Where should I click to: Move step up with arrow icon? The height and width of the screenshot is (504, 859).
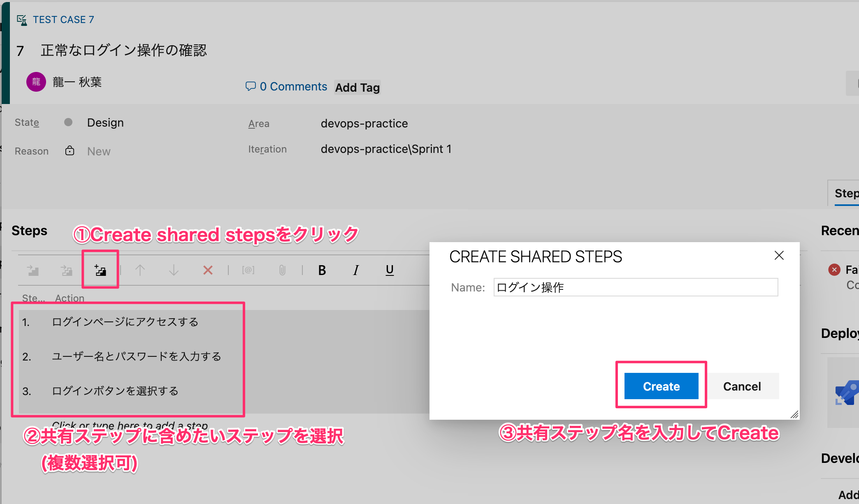140,270
